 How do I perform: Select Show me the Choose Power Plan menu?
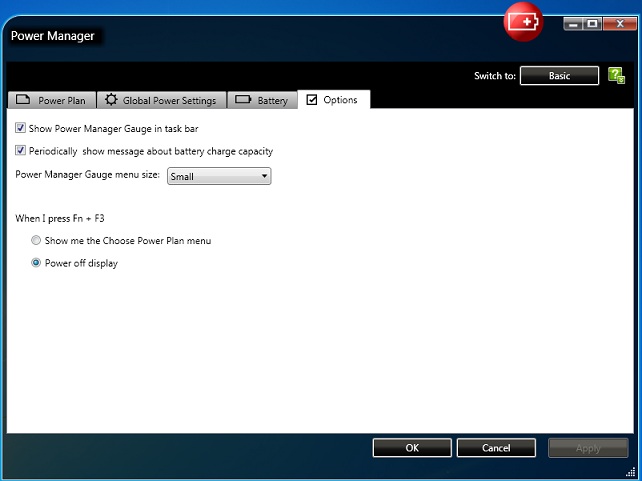point(36,240)
